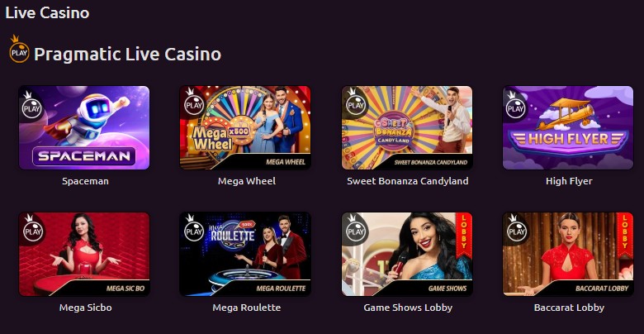This screenshot has height=334, width=644.
Task: Click the Play badge on Baccarat Lobby tile
Action: (517, 229)
